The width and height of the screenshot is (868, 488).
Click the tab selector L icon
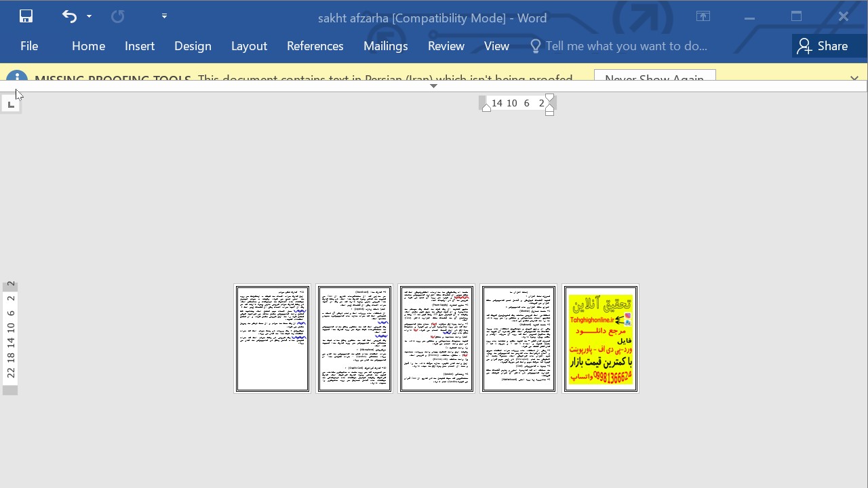(10, 104)
